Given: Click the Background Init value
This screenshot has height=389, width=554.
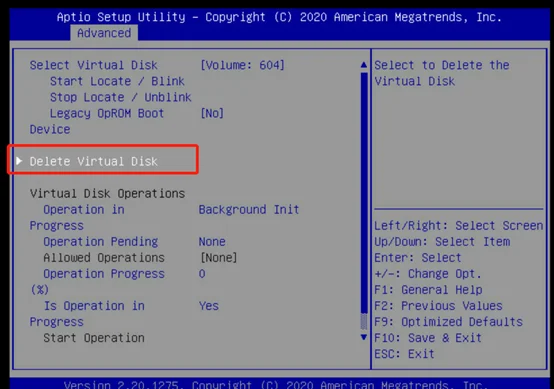Looking at the screenshot, I should click(x=249, y=210).
